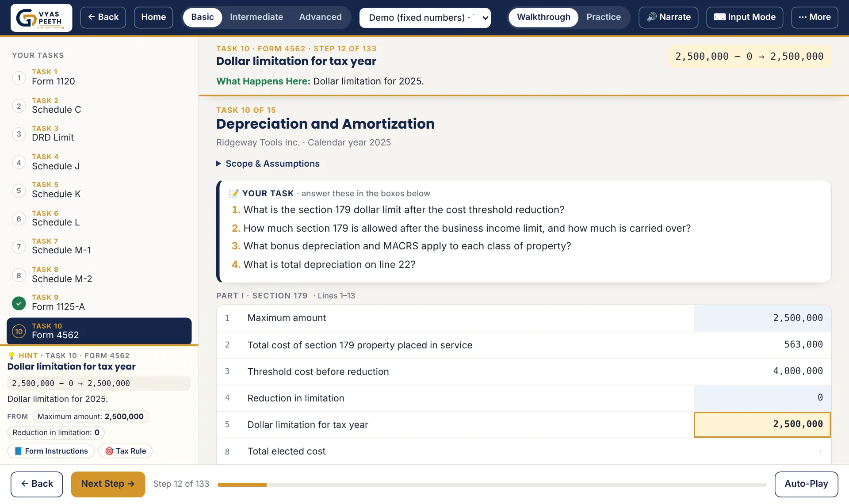Select Task 10 Form 4562
The height and width of the screenshot is (504, 849).
99,331
